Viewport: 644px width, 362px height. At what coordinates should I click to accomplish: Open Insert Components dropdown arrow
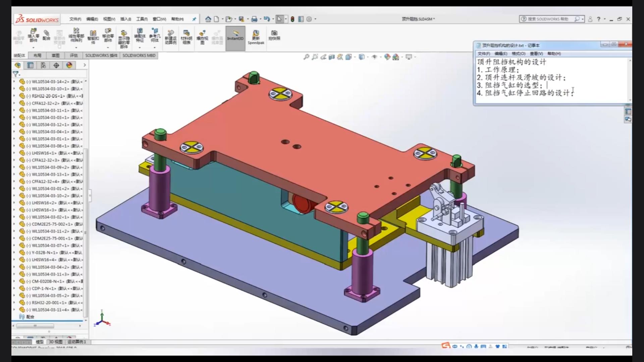tap(33, 48)
